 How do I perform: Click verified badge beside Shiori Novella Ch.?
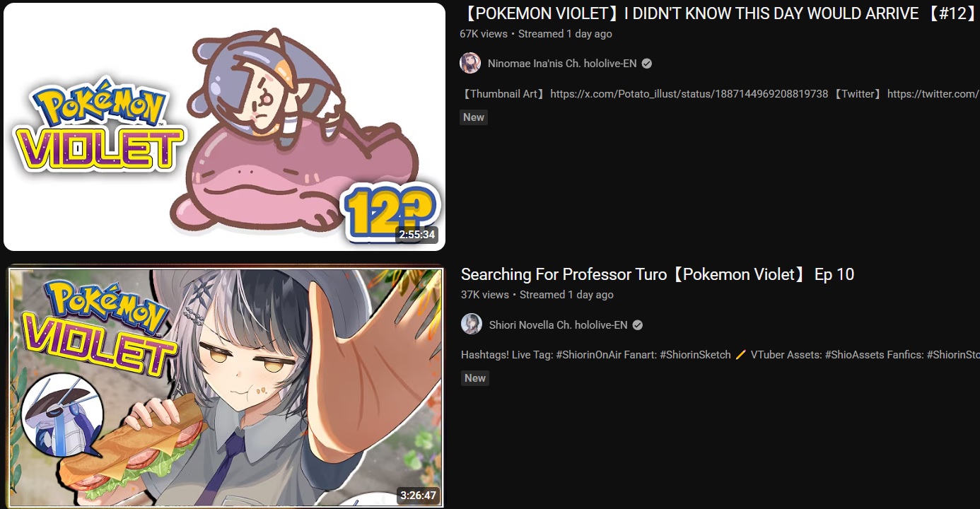click(637, 325)
